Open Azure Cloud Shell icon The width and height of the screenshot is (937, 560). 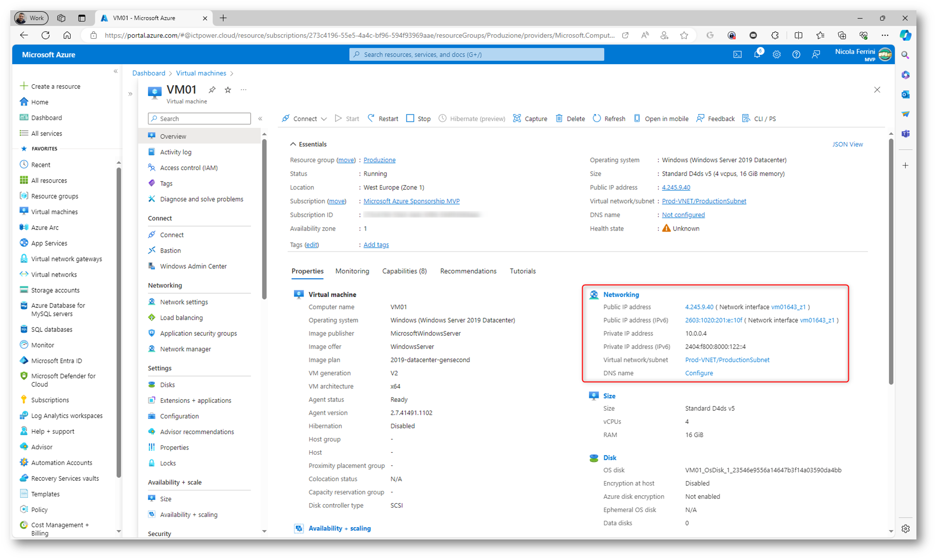pyautogui.click(x=737, y=54)
